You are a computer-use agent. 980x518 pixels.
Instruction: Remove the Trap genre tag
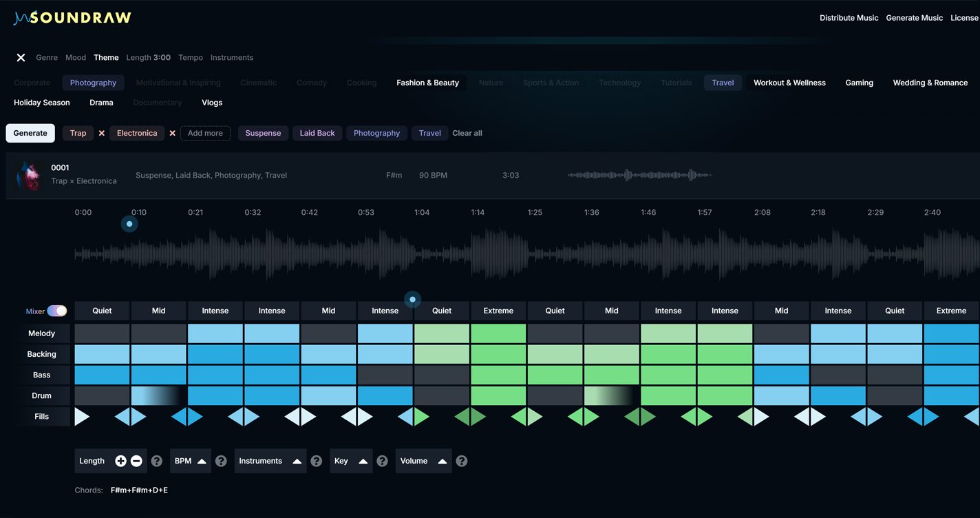click(x=102, y=134)
